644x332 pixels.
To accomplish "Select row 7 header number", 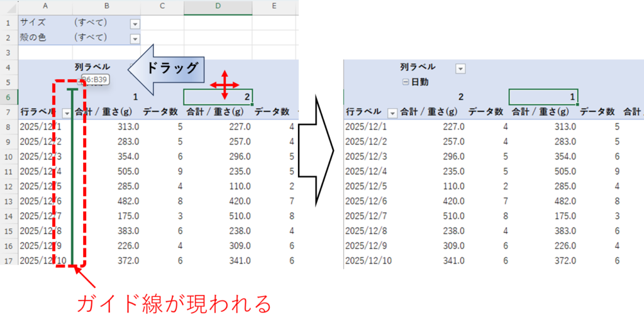I will pyautogui.click(x=8, y=112).
